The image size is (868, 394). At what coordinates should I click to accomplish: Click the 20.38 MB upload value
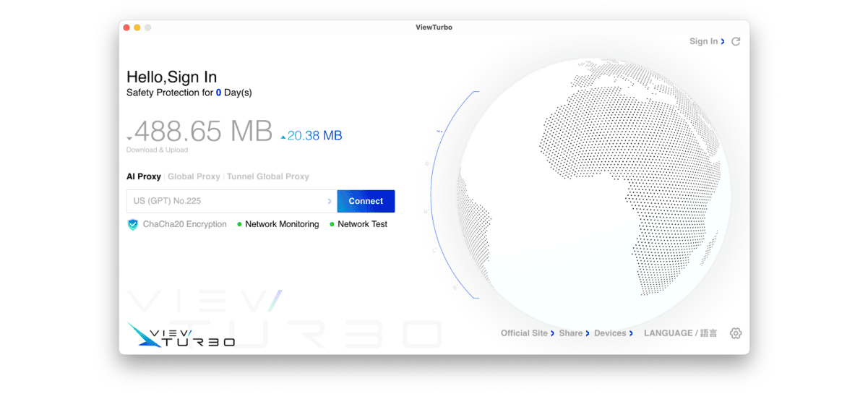[314, 135]
